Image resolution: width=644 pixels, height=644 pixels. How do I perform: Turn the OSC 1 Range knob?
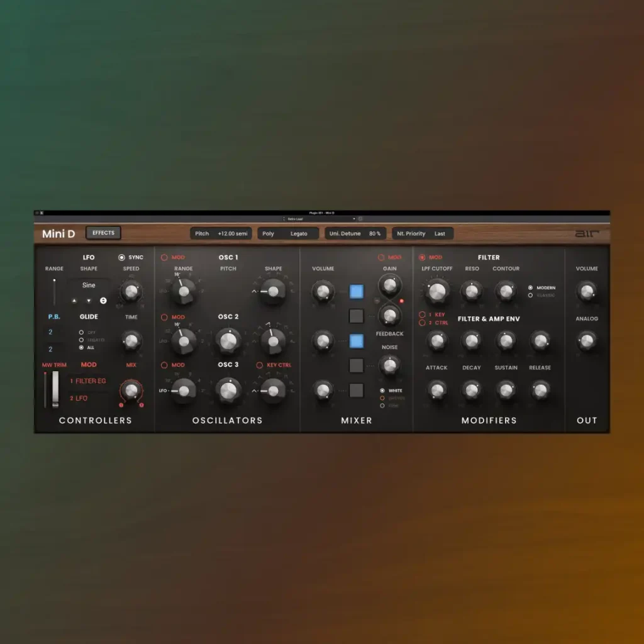(x=183, y=291)
